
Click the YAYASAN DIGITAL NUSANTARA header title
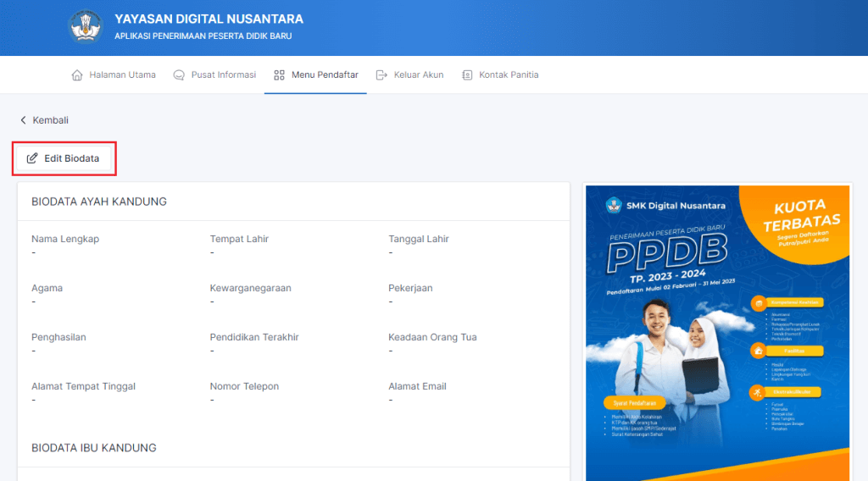click(209, 19)
